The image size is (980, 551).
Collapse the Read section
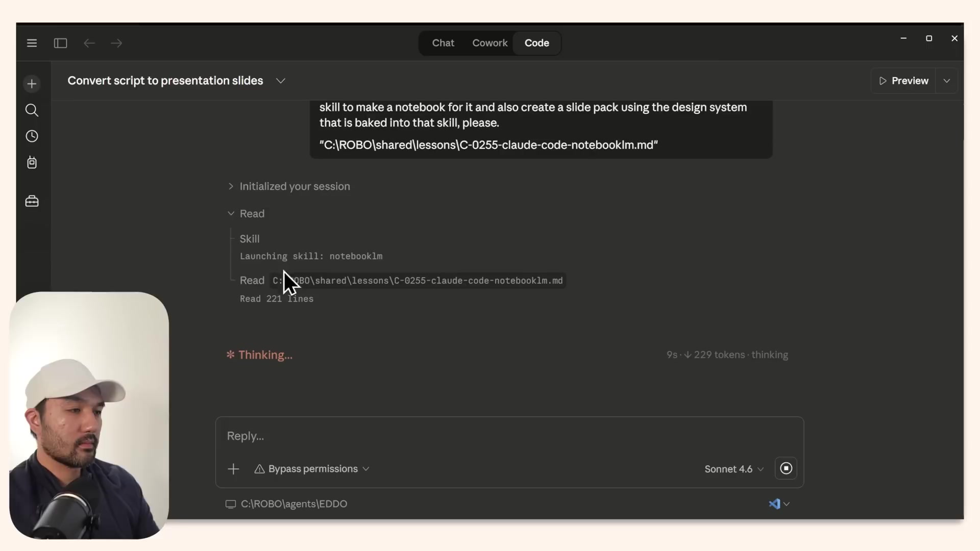click(x=230, y=213)
